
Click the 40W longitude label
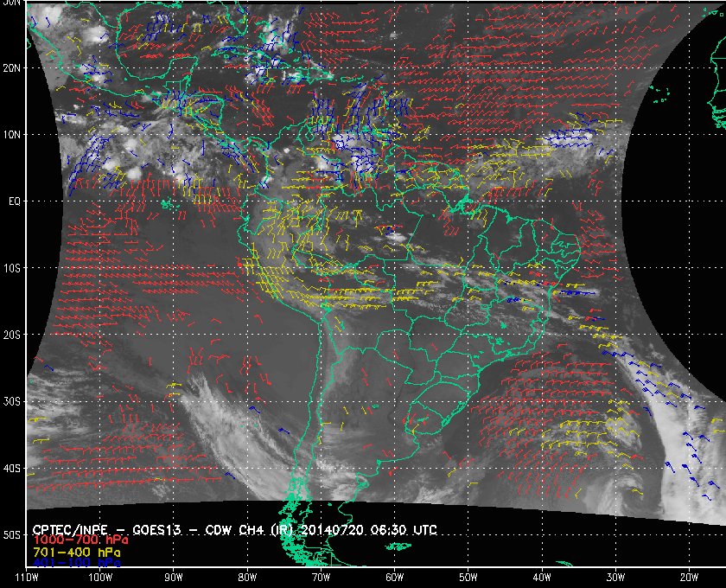tap(542, 578)
